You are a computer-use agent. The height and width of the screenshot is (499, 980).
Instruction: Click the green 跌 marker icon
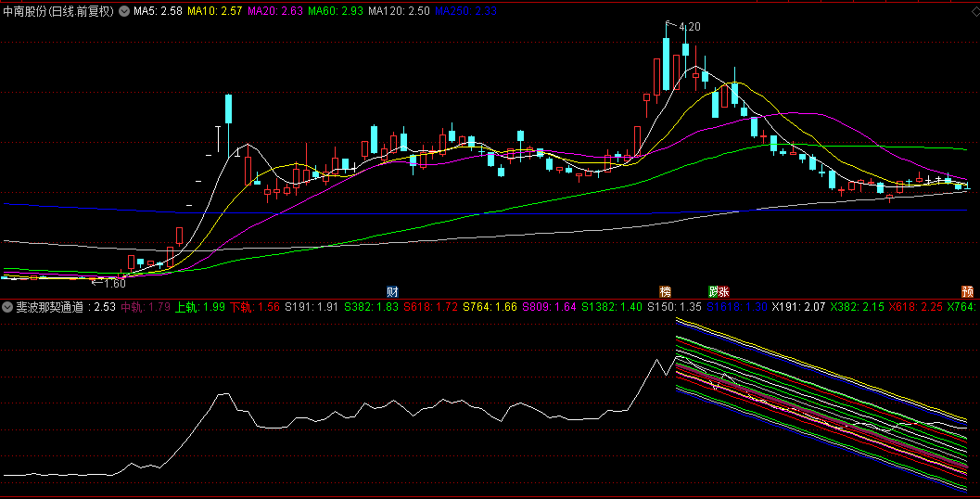pos(714,291)
